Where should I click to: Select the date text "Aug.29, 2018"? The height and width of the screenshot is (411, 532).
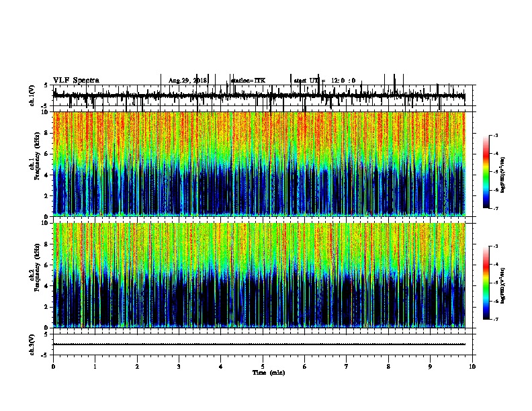point(187,81)
